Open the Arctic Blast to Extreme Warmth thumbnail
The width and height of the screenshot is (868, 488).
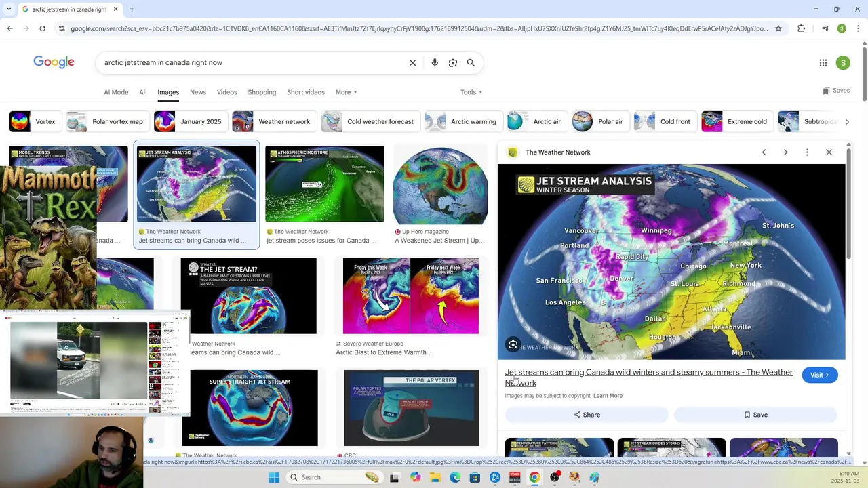411,296
